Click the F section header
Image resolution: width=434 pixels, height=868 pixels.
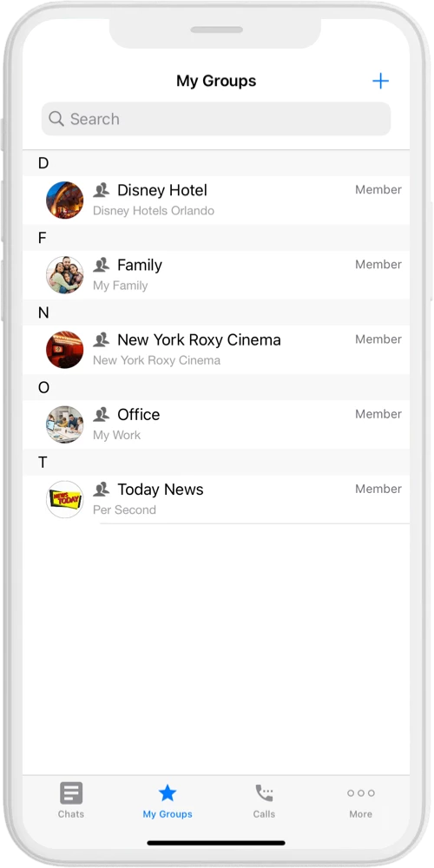point(216,238)
